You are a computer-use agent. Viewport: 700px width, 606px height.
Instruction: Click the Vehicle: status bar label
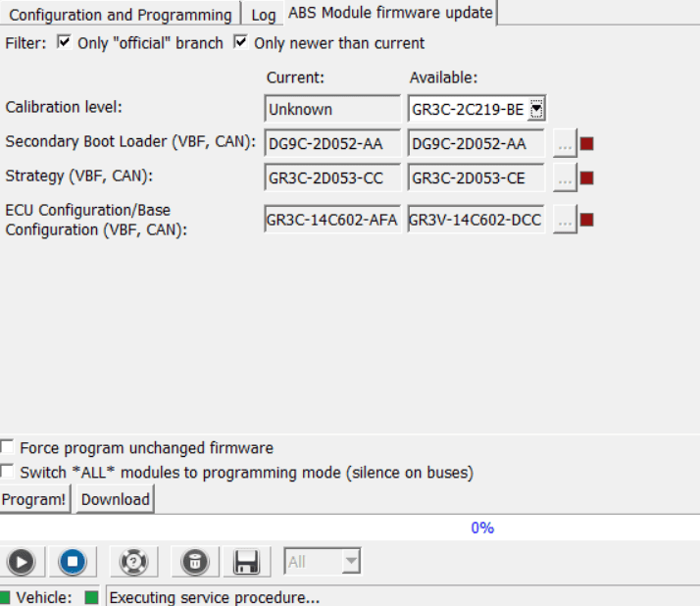point(44,597)
